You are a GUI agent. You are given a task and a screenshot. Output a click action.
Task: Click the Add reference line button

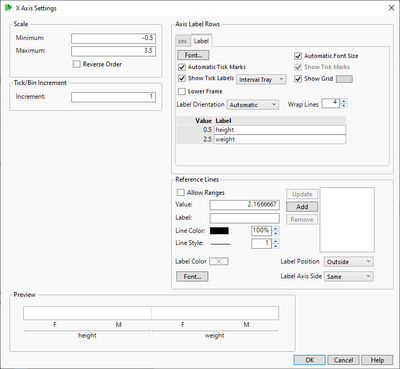(x=302, y=207)
